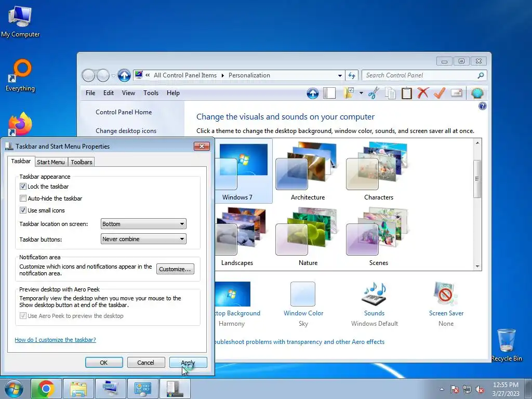The height and width of the screenshot is (399, 532).
Task: Expand breadcrumb chevrons before All Control Panel Items
Action: click(148, 75)
